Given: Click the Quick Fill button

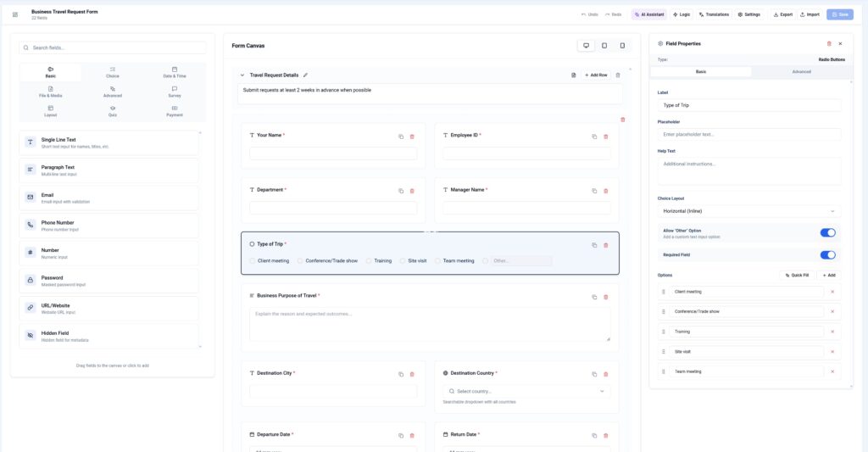Looking at the screenshot, I should (796, 276).
